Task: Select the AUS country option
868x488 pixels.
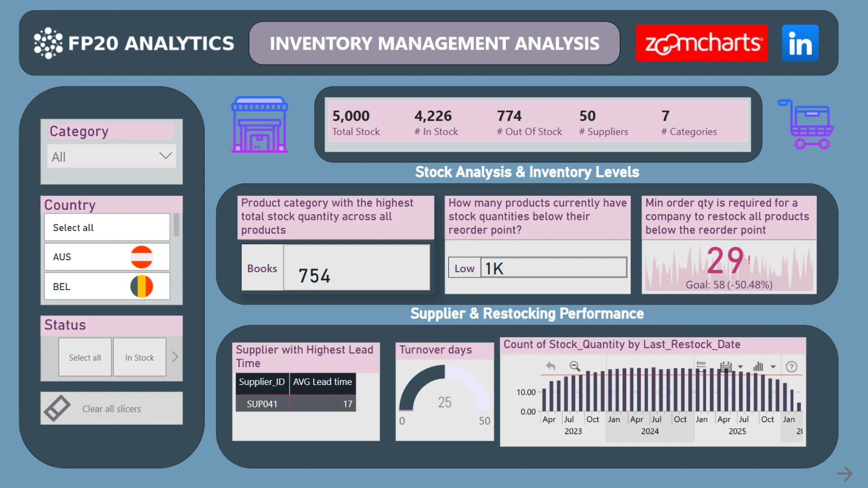Action: (x=107, y=257)
